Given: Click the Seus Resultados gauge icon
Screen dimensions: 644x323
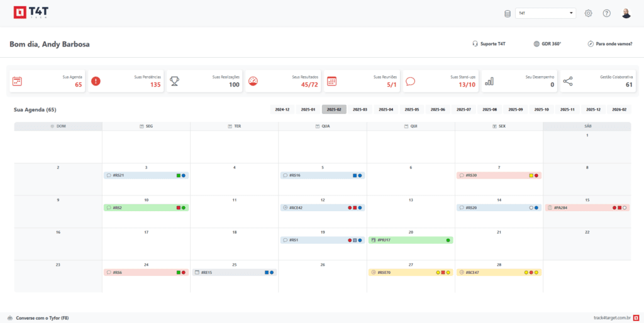Looking at the screenshot, I should (253, 81).
